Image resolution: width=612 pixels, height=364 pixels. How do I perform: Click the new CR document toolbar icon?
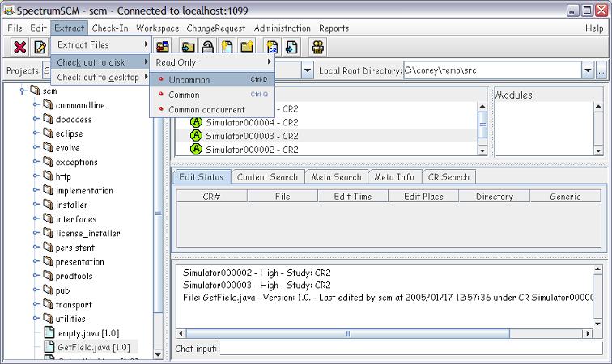pos(272,47)
